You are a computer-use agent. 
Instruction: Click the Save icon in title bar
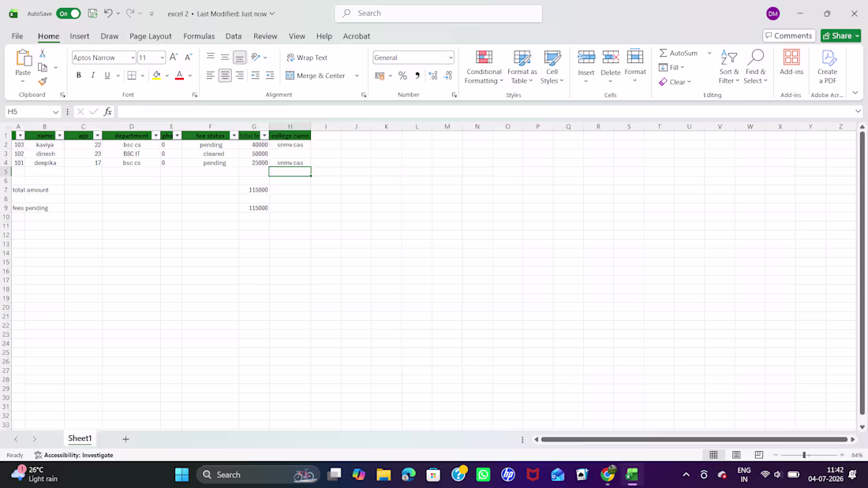click(92, 13)
